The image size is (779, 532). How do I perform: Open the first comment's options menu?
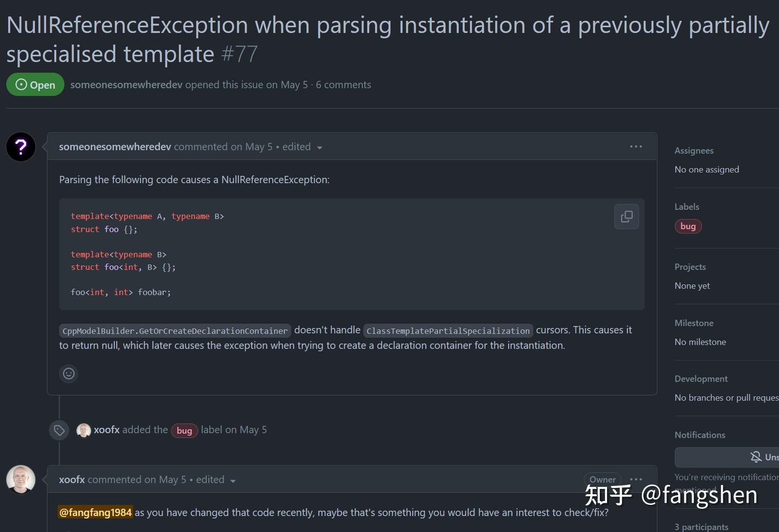tap(636, 146)
